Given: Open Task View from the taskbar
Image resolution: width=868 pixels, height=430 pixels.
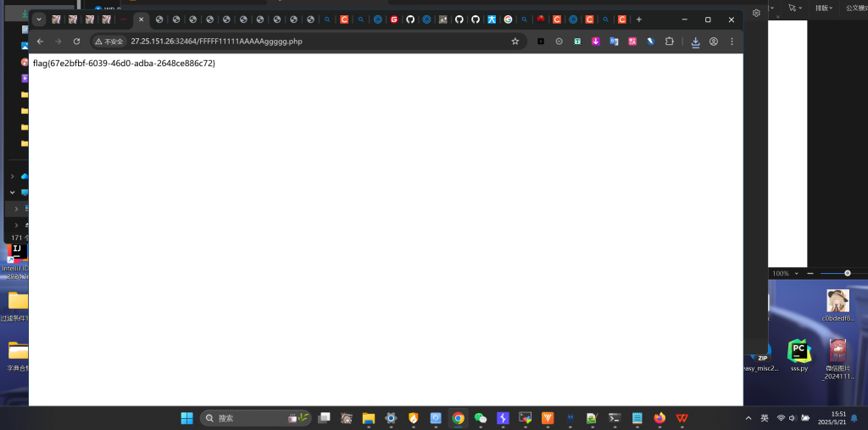Looking at the screenshot, I should coord(324,418).
